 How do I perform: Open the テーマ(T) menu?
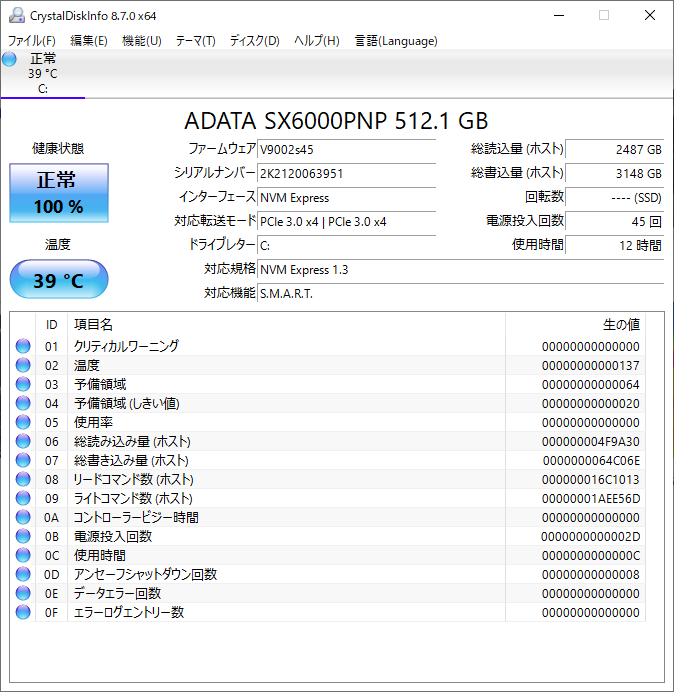[196, 41]
